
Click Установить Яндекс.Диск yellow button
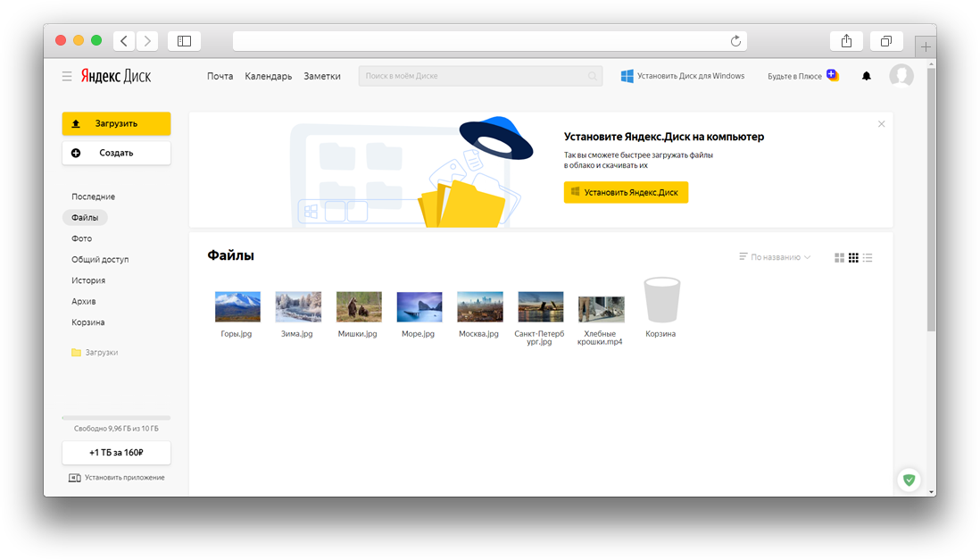pos(626,192)
